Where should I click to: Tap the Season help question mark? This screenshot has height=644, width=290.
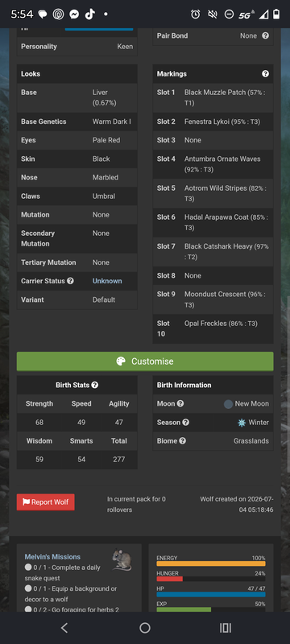[185, 422]
